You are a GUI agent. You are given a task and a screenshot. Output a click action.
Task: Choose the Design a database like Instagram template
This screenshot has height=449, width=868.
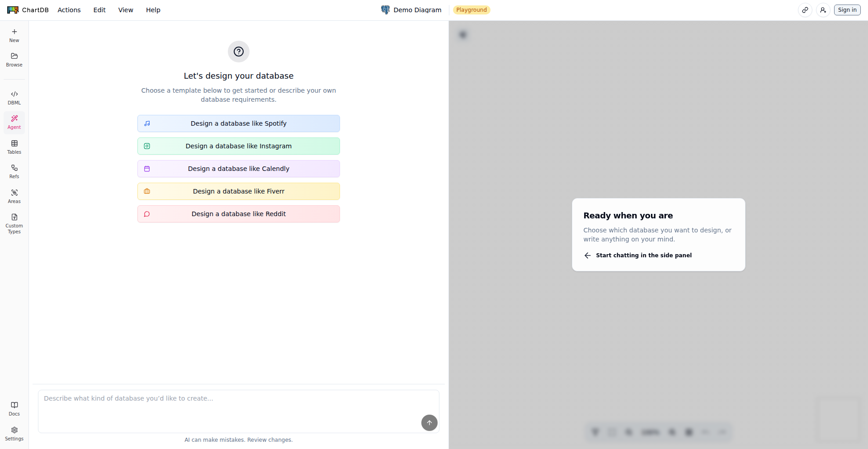pyautogui.click(x=239, y=146)
